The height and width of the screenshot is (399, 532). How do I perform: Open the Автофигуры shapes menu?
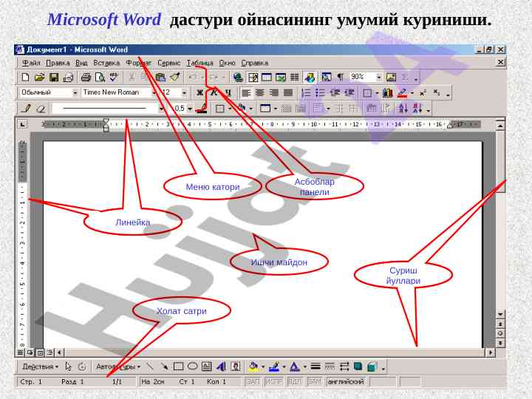pos(118,366)
